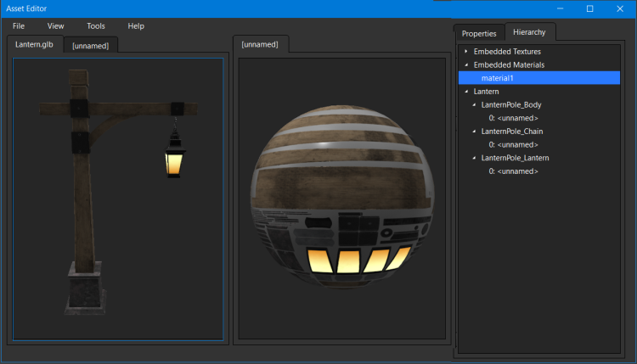Open the File menu
The image size is (637, 364).
click(19, 26)
